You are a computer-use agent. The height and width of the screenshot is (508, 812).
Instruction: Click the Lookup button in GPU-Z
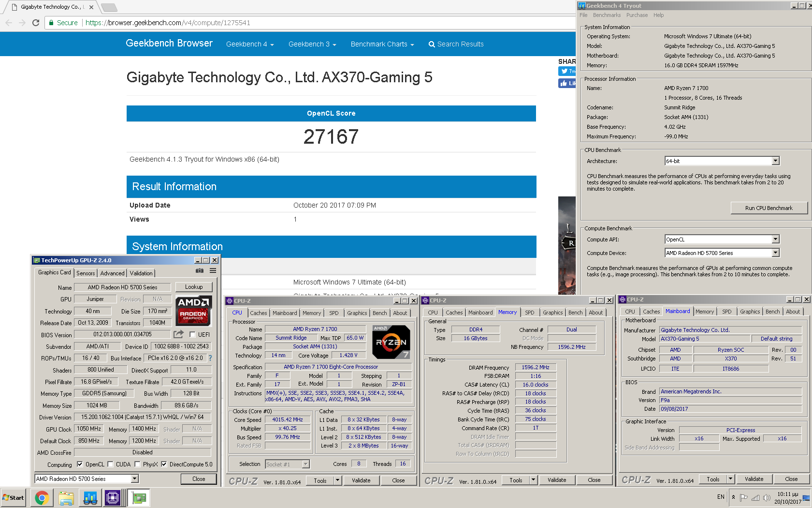194,287
